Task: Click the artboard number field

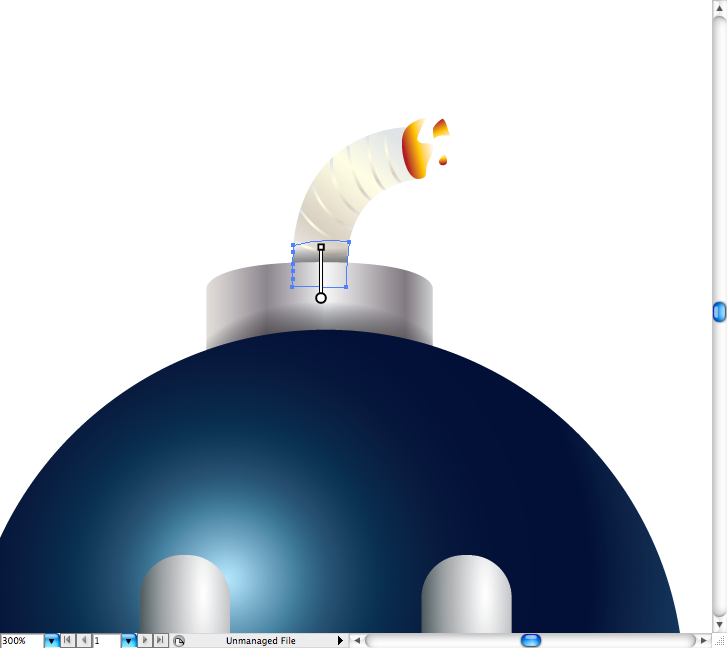Action: tap(106, 640)
